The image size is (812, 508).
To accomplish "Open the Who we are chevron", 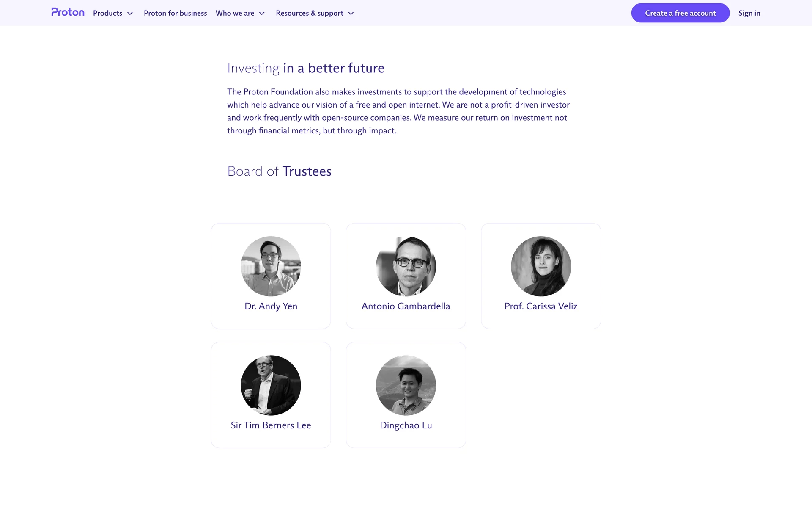I will [x=262, y=14].
